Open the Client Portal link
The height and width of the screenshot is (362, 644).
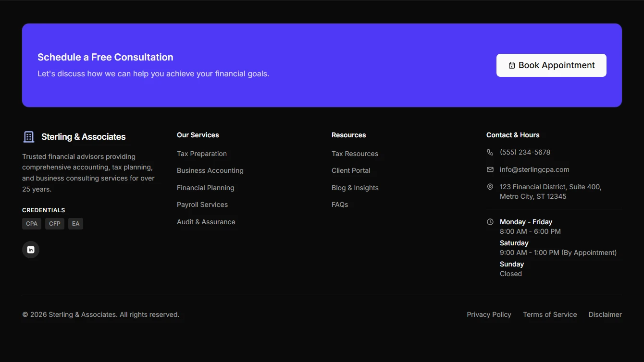click(x=351, y=170)
